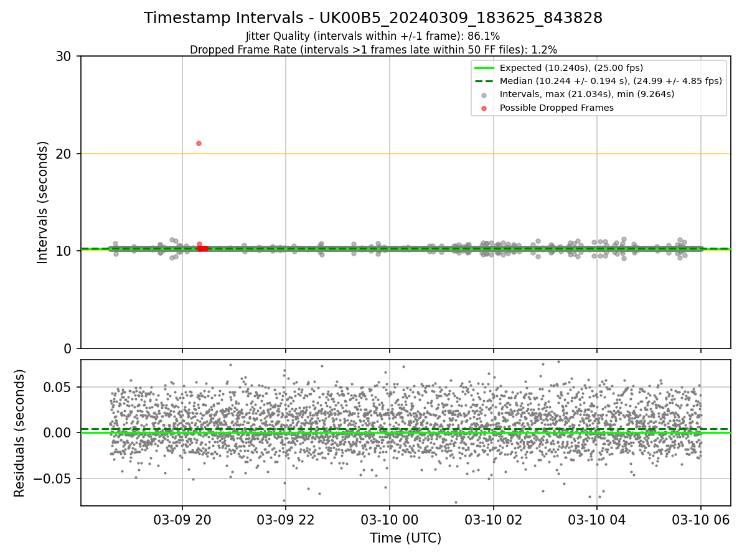The height and width of the screenshot is (560, 747).
Task: Click the legend entry 'Expected (10.240s), (25.00 fps)'
Action: 571,68
